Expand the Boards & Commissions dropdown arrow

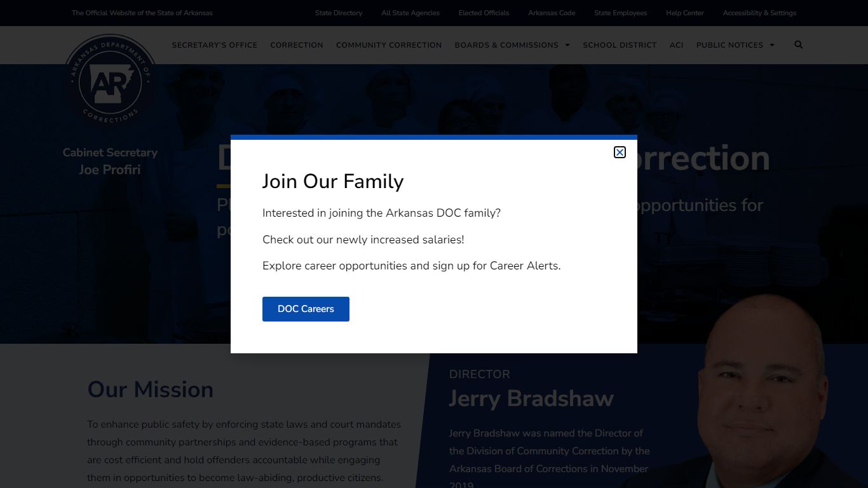pyautogui.click(x=567, y=45)
